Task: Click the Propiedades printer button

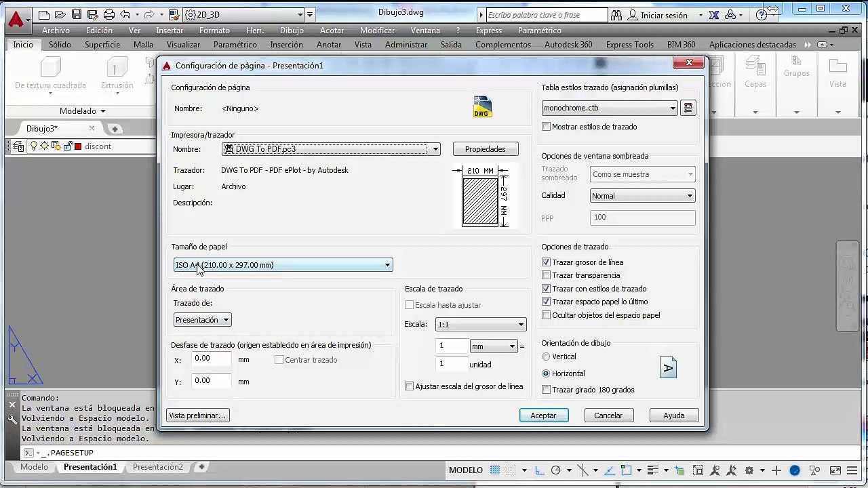Action: click(486, 149)
